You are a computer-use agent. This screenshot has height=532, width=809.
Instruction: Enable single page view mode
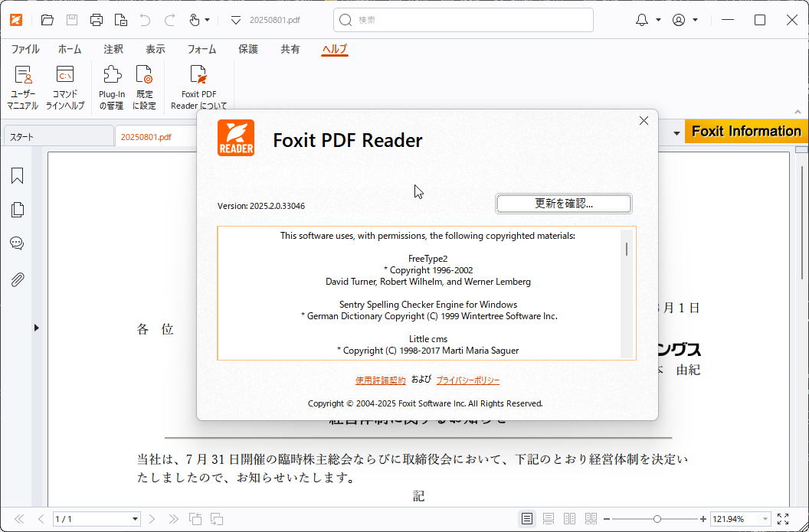(x=527, y=518)
